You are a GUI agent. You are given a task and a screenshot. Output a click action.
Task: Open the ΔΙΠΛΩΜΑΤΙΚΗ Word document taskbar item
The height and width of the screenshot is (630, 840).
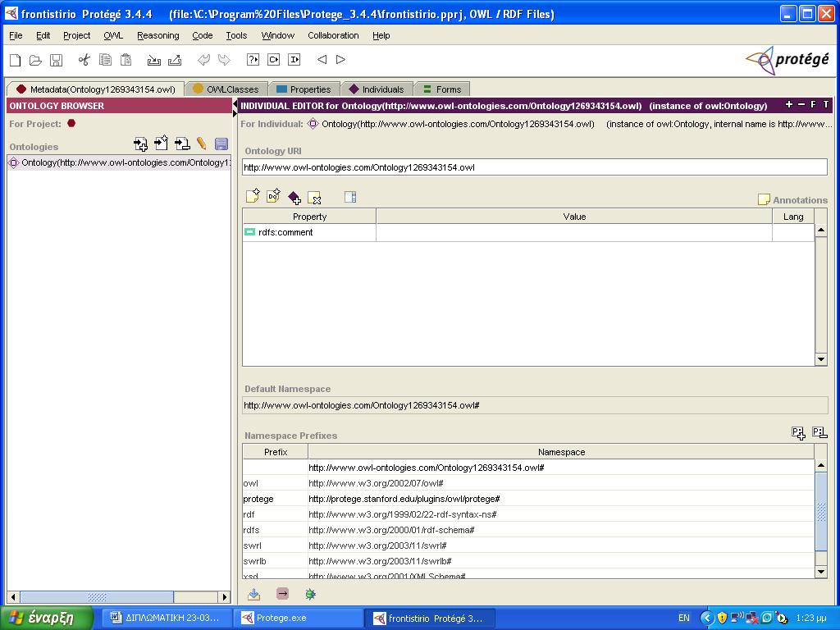[166, 619]
